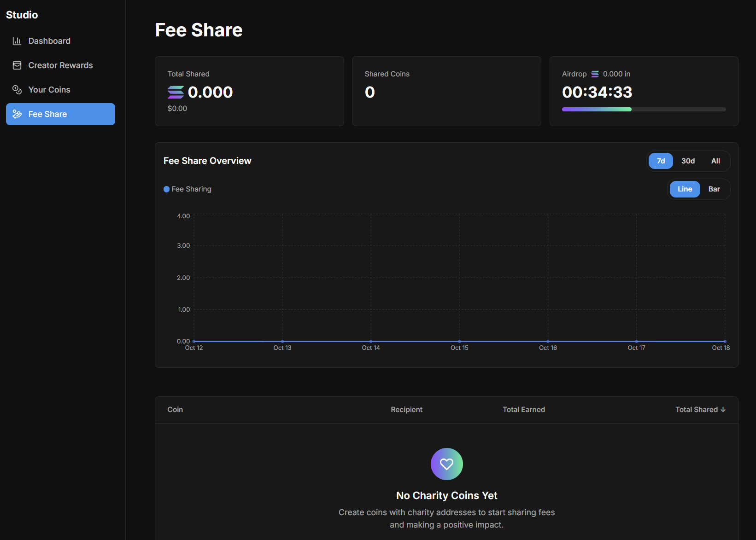Sort the table by Total Earned
Screen dimensions: 756x540
(x=524, y=409)
